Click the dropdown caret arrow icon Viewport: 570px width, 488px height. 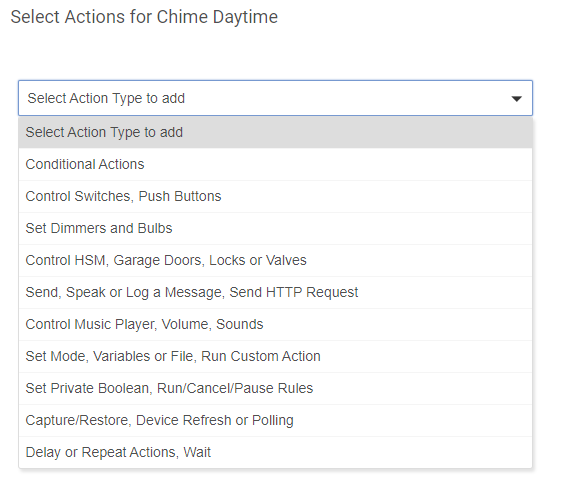point(516,99)
